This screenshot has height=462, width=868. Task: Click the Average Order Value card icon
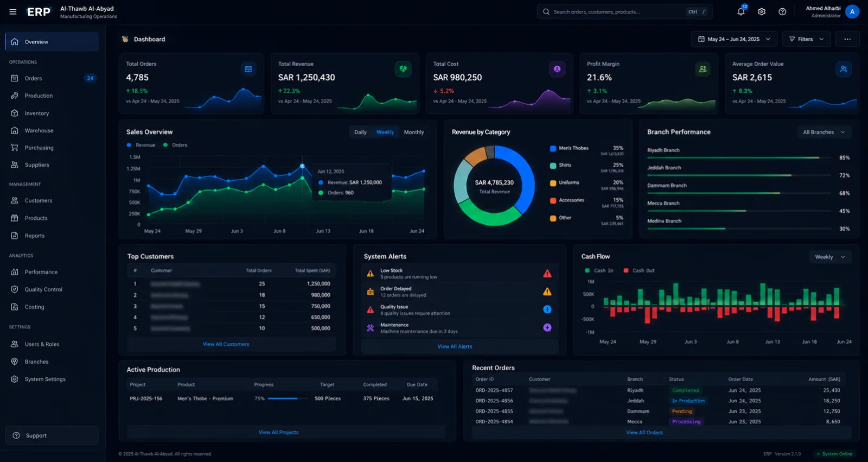[x=844, y=69]
